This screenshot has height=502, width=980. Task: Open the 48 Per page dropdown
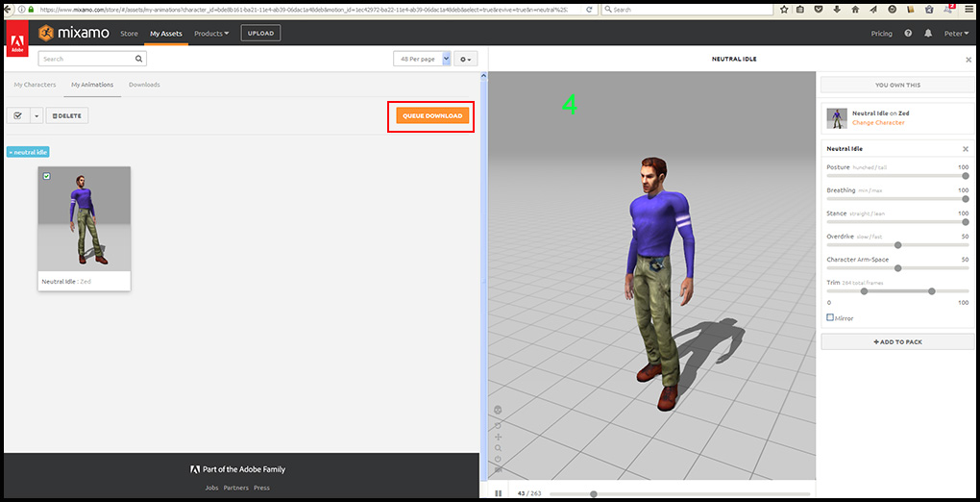(x=422, y=59)
